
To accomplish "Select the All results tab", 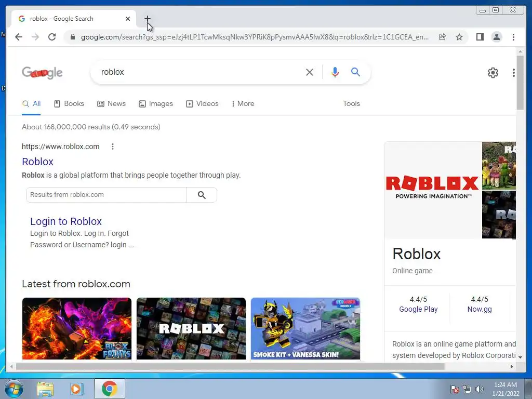I will 31,104.
